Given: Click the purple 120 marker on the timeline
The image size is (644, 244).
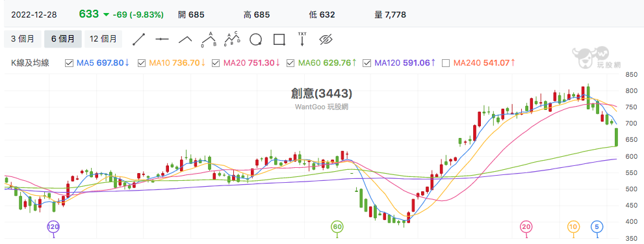Looking at the screenshot, I should (53, 226).
